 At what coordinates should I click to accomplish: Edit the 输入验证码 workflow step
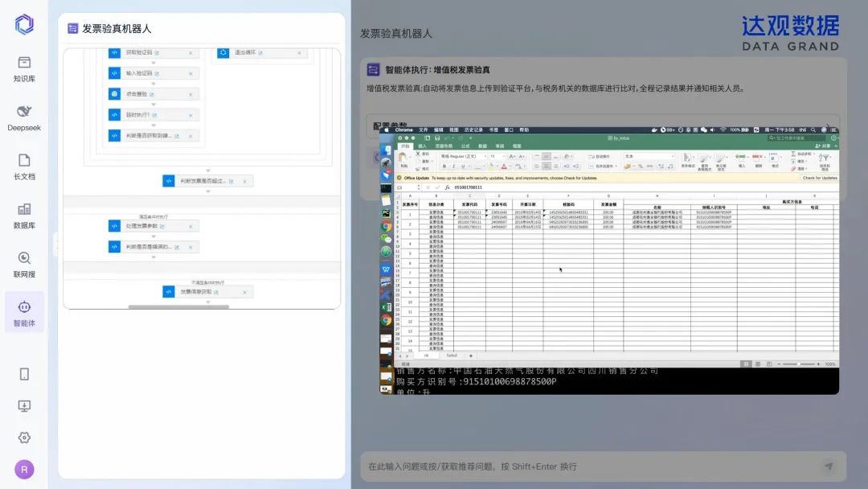coord(156,73)
